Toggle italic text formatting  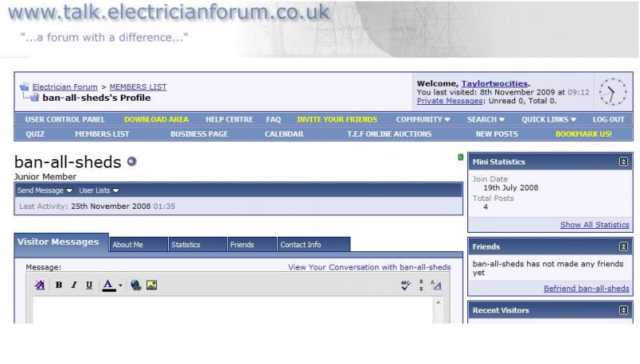(x=74, y=286)
